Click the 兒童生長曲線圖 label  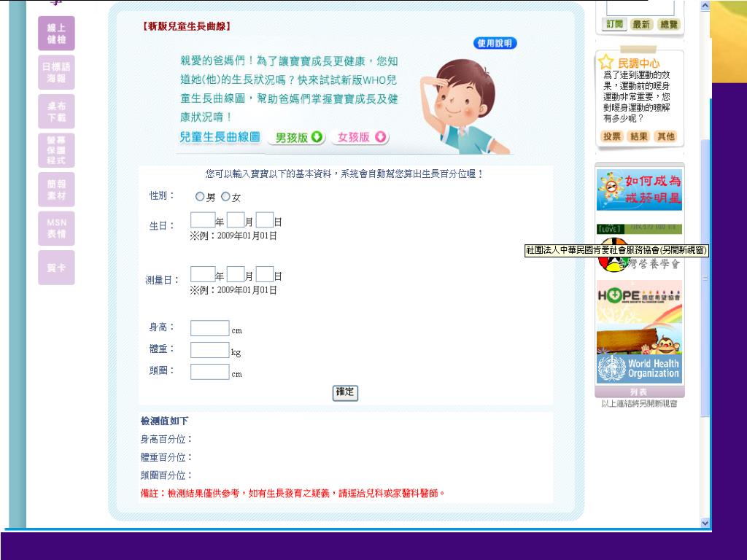[x=220, y=137]
